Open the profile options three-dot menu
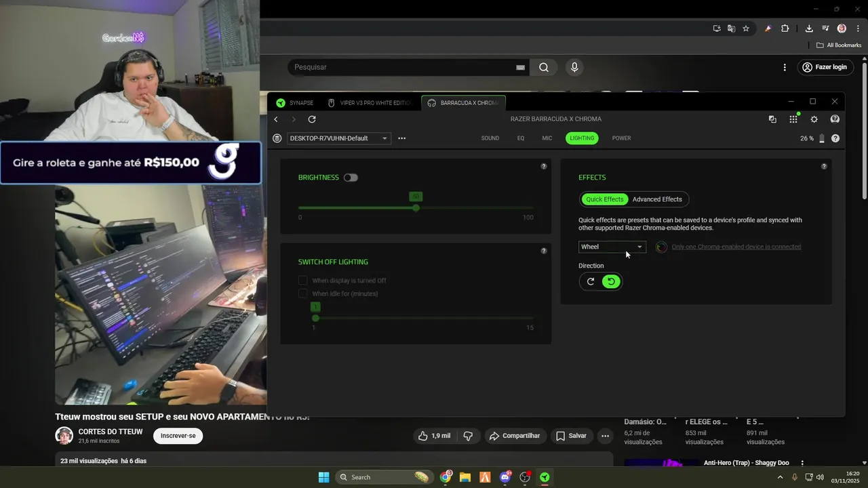Screen dimensions: 868x488 [x=401, y=138]
